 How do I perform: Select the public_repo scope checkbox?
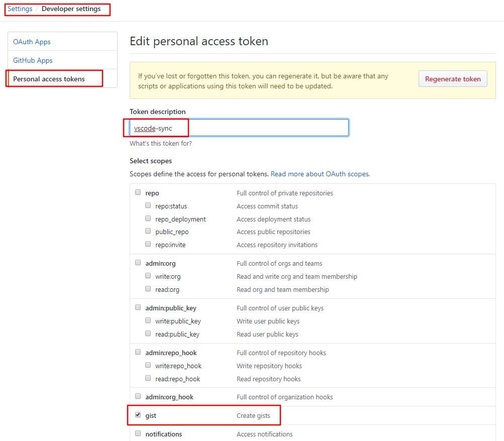point(148,231)
